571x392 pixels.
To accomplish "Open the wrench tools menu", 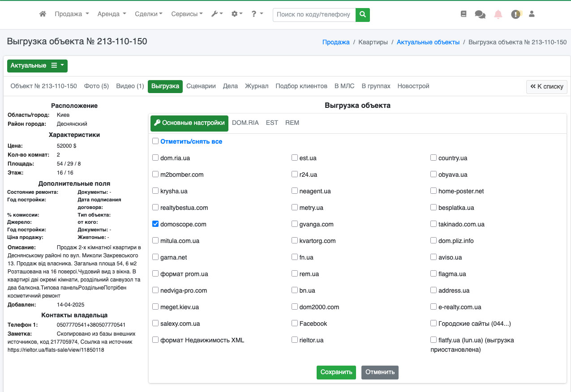I will [217, 14].
